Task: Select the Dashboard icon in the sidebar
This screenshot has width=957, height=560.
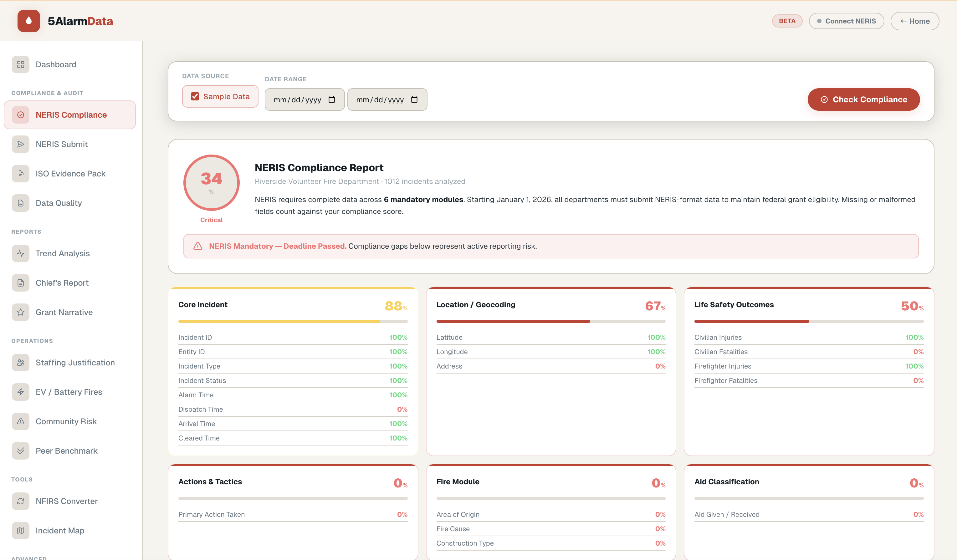Action: tap(21, 64)
